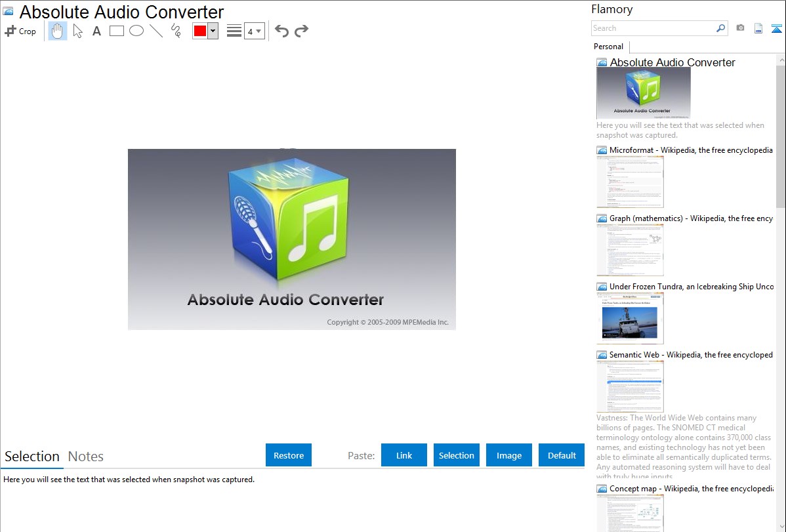Open the color picker dropdown arrow

click(213, 31)
